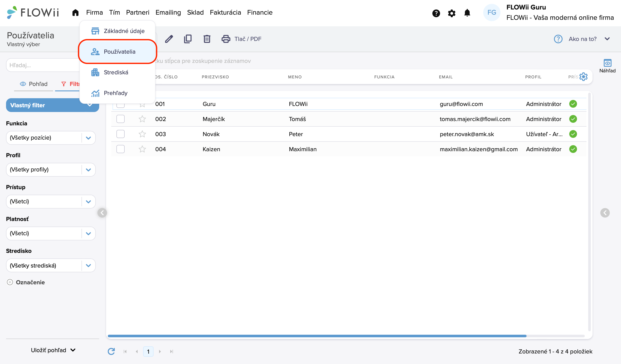Open the Profil (Všetky profily) dropdown
Screen dimensions: 621x364
(51, 170)
